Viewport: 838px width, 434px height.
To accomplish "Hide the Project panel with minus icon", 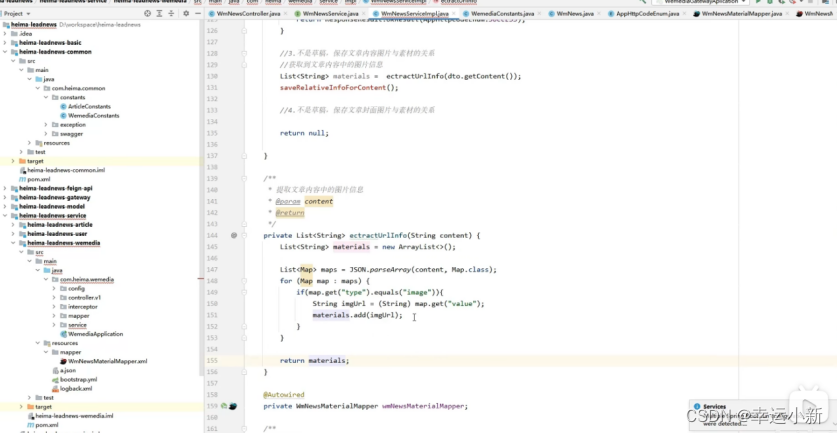I will coord(196,13).
